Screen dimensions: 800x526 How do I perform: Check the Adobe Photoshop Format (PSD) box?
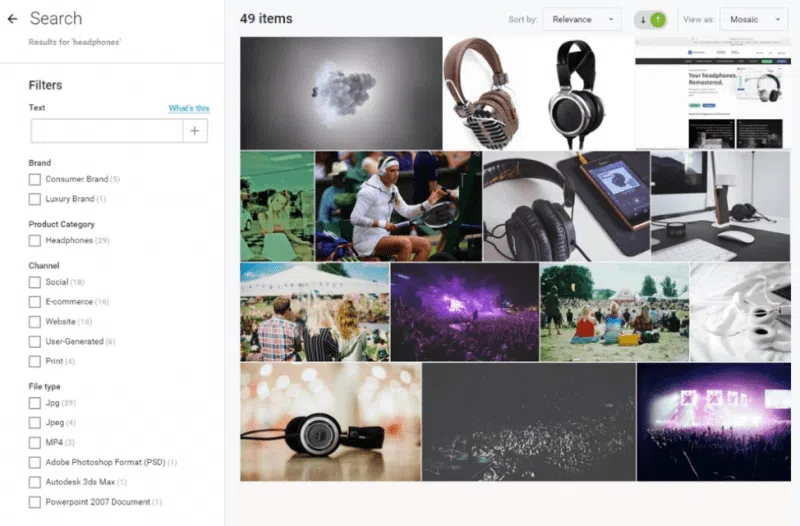[35, 463]
